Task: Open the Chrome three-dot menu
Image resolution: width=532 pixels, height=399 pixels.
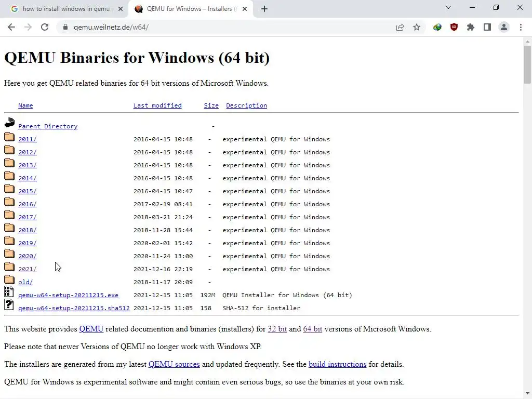Action: pyautogui.click(x=521, y=27)
